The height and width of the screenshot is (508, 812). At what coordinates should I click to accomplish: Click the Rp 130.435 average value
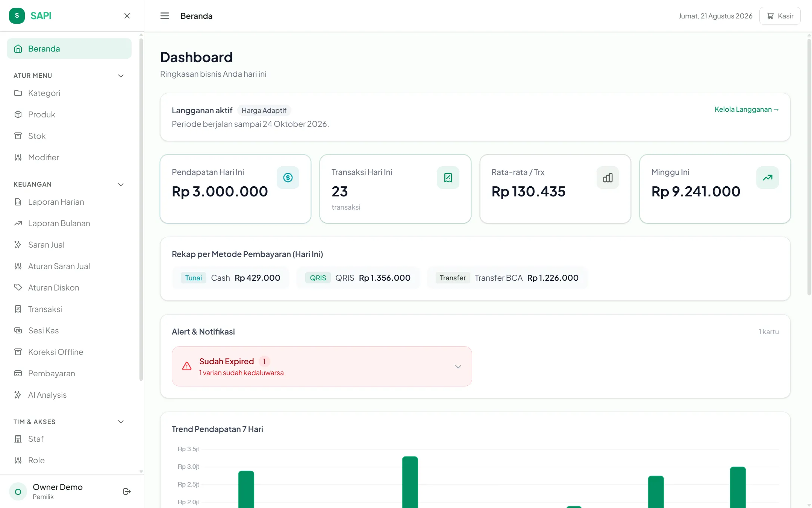point(529,192)
